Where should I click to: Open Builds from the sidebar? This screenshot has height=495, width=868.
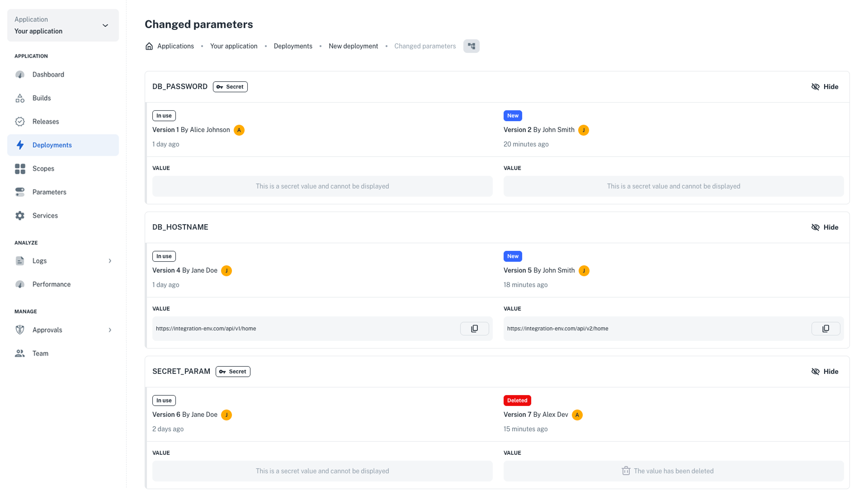point(42,98)
